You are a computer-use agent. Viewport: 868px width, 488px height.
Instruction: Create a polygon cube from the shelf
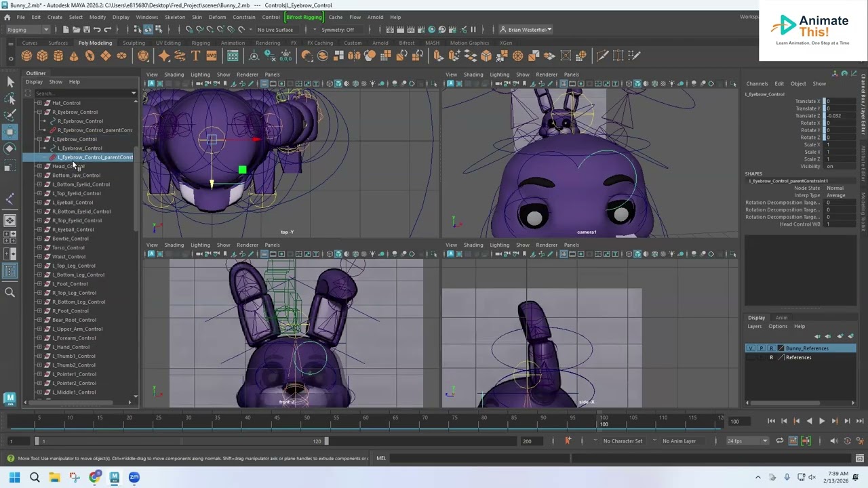click(x=43, y=56)
